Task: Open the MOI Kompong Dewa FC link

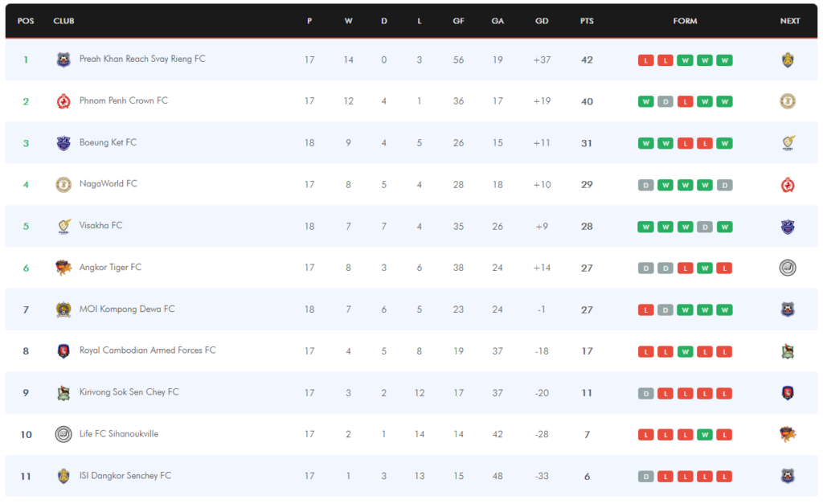Action: click(127, 309)
